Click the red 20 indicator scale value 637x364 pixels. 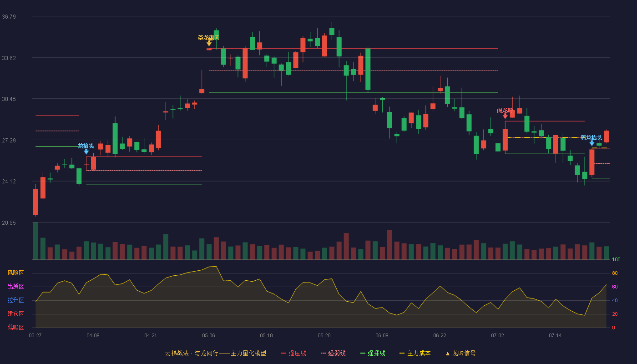[x=615, y=314]
